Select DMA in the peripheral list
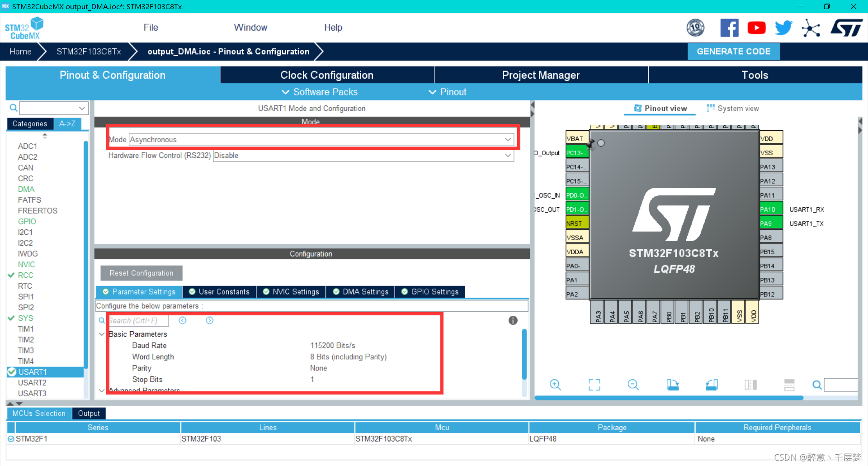This screenshot has width=868, height=466. point(26,189)
